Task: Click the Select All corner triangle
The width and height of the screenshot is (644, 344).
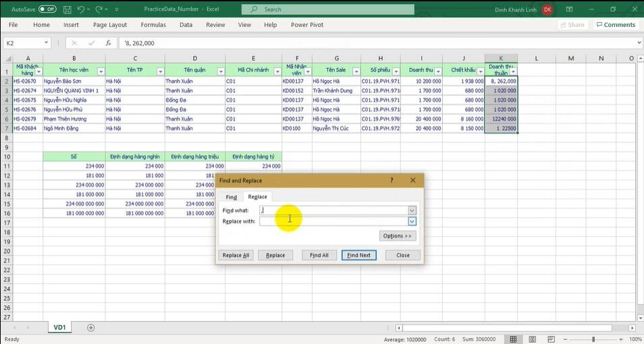Action: point(7,58)
